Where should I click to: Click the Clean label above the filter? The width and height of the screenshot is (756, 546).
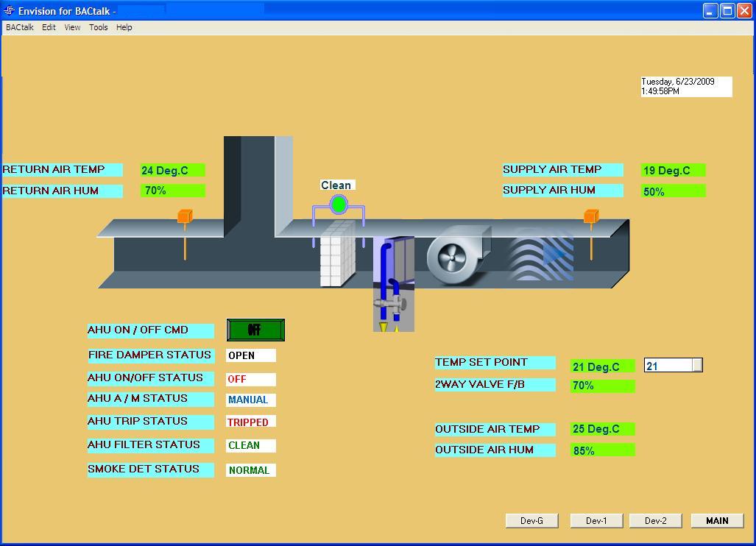click(337, 185)
